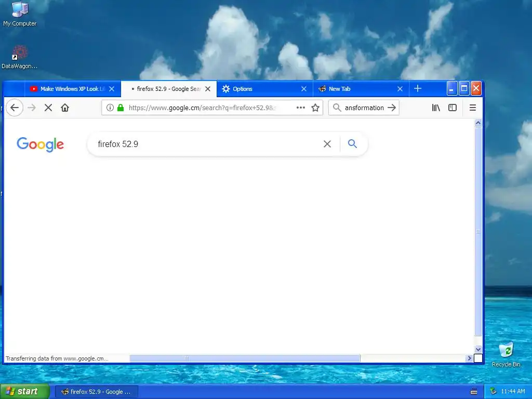Open the Firefox home page
This screenshot has width=532, height=399.
(x=65, y=108)
